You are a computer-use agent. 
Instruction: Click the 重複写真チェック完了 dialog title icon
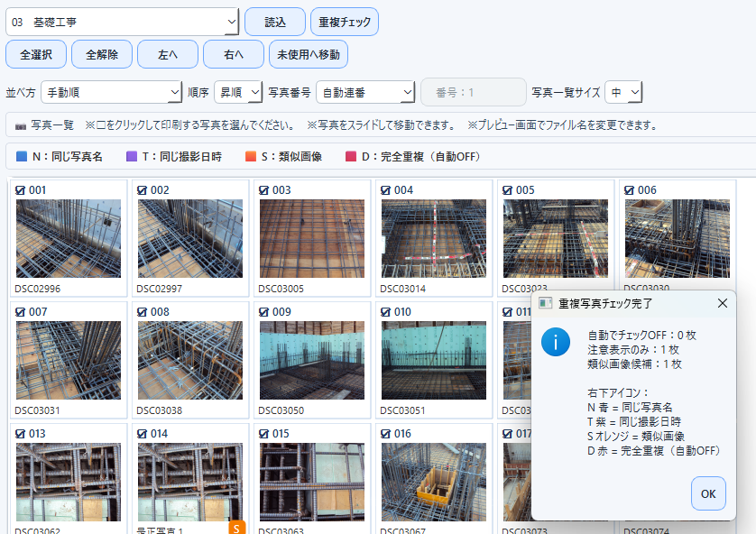(x=545, y=303)
